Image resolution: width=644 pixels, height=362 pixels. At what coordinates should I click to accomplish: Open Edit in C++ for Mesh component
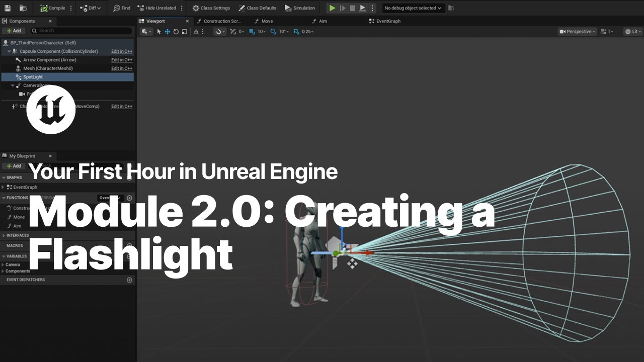point(122,68)
